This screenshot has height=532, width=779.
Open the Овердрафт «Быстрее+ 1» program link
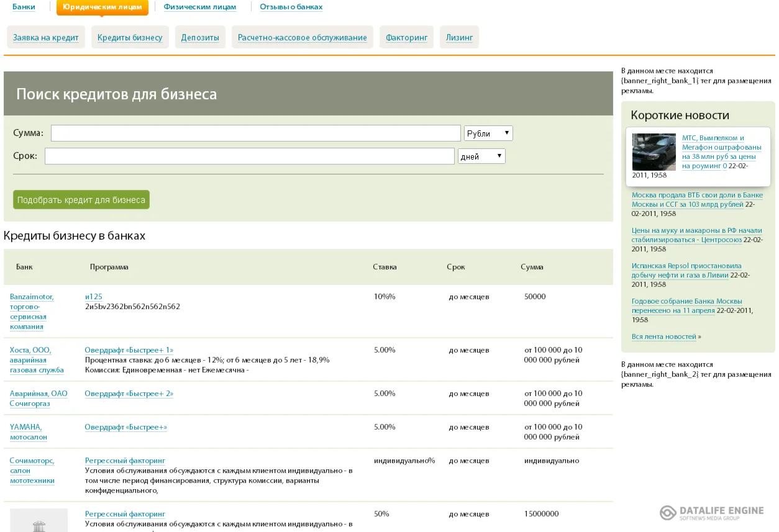click(129, 350)
